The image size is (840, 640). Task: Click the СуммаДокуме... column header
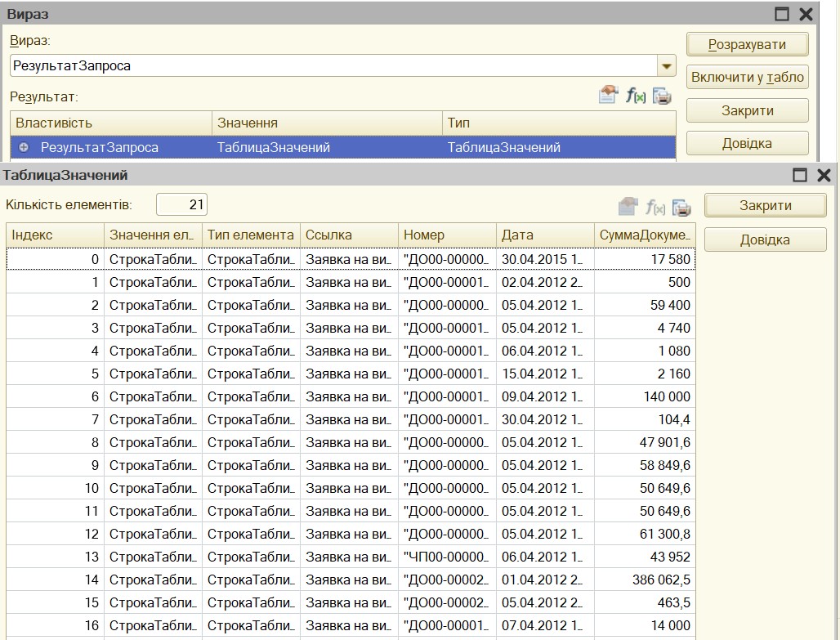645,235
